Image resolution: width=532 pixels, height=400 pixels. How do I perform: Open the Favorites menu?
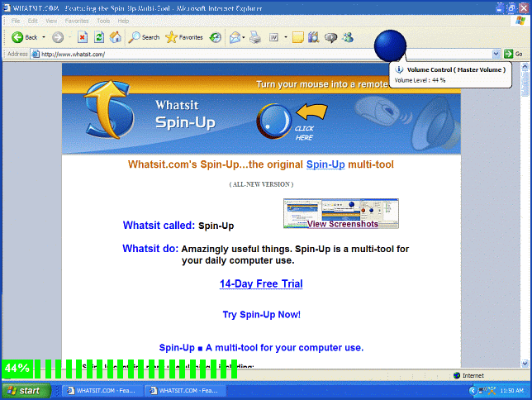pyautogui.click(x=77, y=21)
